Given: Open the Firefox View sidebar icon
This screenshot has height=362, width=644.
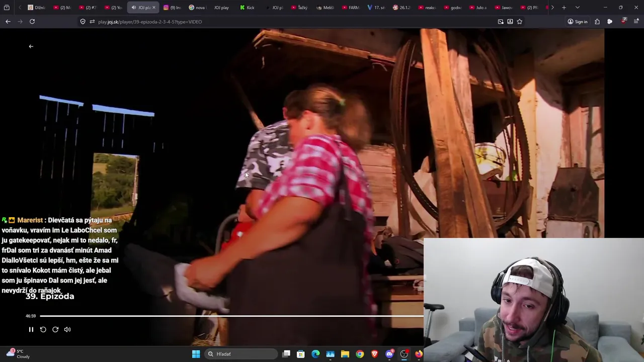Looking at the screenshot, I should [7, 8].
